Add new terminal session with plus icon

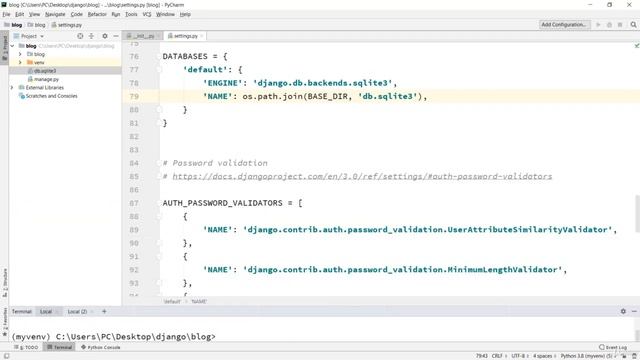pyautogui.click(x=104, y=312)
